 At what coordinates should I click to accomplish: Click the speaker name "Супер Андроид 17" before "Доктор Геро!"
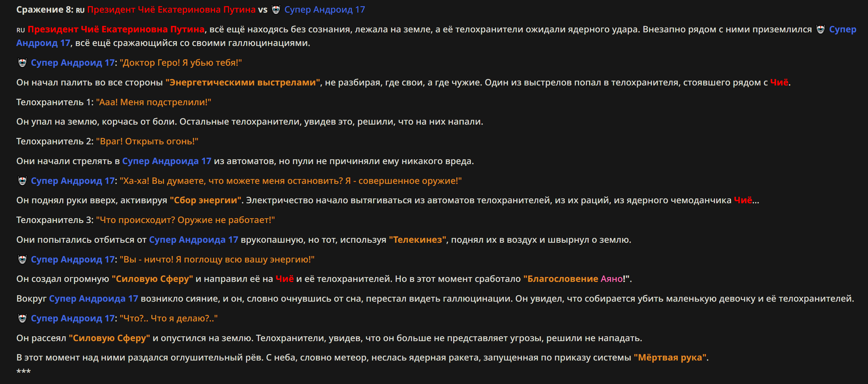coord(73,63)
